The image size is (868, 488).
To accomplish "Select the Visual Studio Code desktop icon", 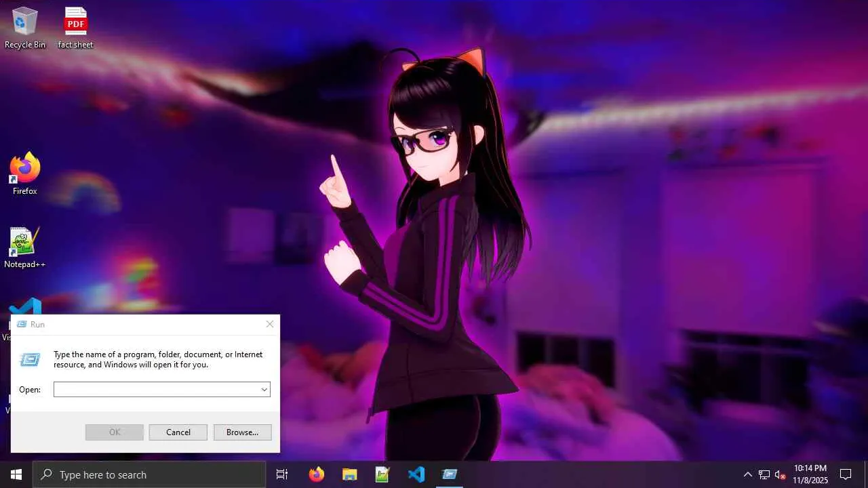I will pyautogui.click(x=25, y=306).
